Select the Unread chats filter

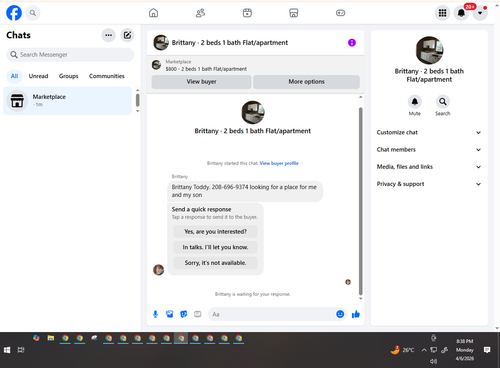[x=38, y=76]
